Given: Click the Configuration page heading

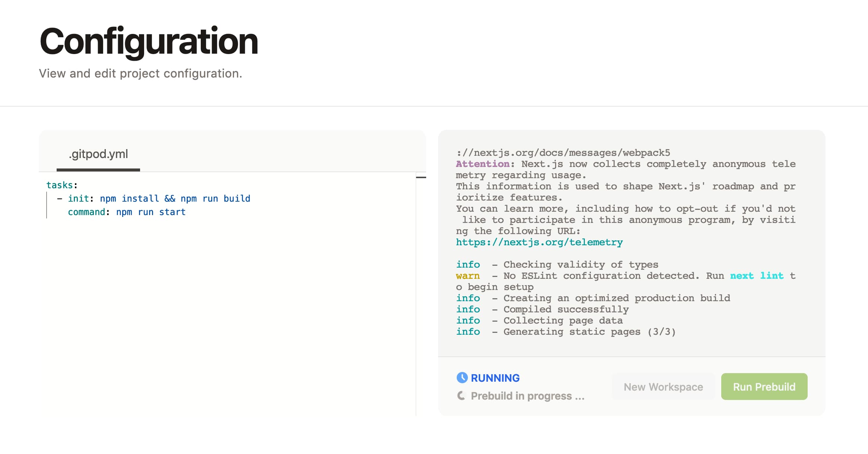Looking at the screenshot, I should pyautogui.click(x=149, y=41).
